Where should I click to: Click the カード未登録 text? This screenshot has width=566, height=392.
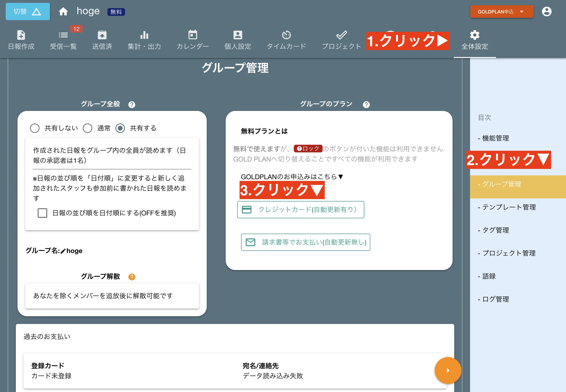[x=51, y=376]
